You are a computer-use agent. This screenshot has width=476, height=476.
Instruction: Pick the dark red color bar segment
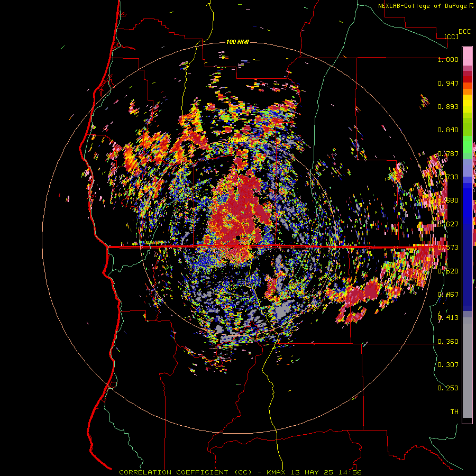467,79
